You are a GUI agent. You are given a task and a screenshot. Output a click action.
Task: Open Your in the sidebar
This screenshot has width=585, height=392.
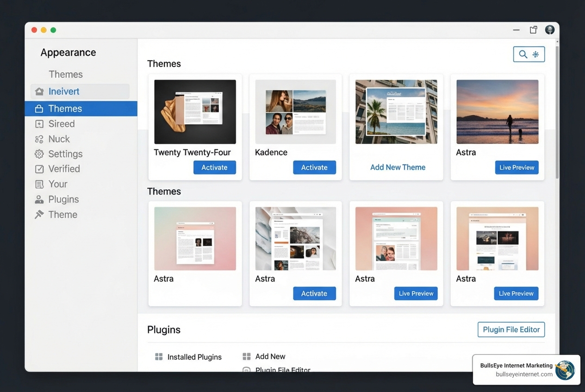(x=58, y=184)
